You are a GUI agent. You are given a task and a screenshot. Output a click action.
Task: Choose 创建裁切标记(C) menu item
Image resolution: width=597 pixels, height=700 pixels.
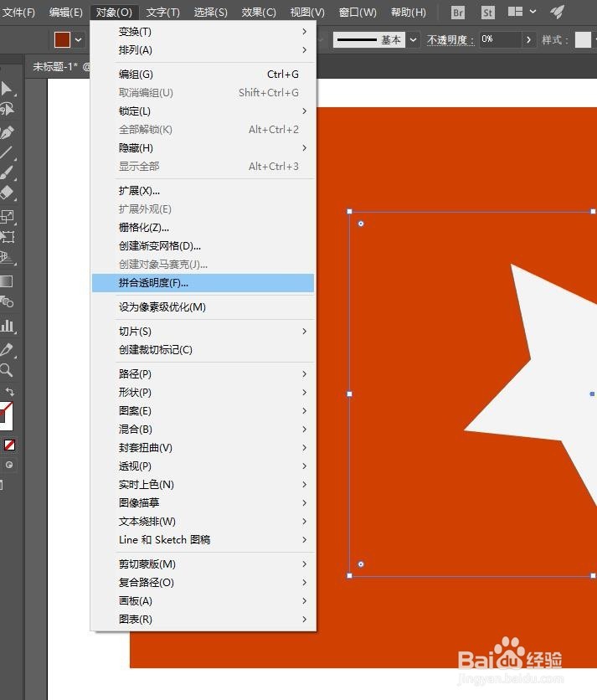[203, 349]
